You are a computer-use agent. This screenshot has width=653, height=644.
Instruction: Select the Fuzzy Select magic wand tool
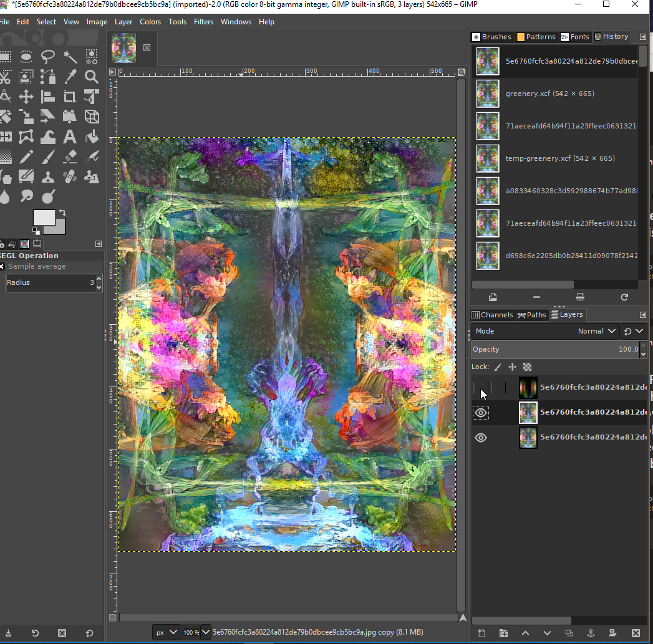(70, 57)
